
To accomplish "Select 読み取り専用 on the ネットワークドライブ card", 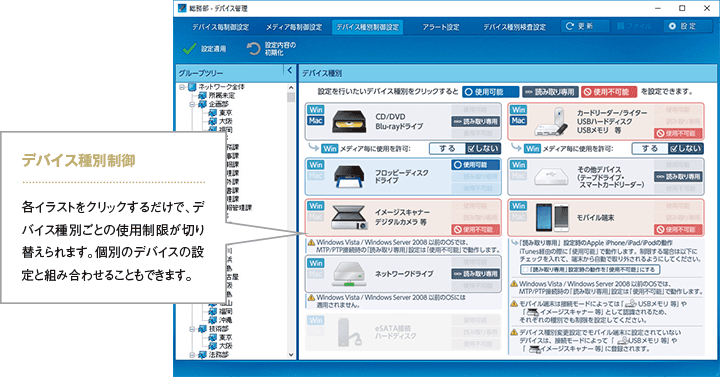I will [x=476, y=274].
